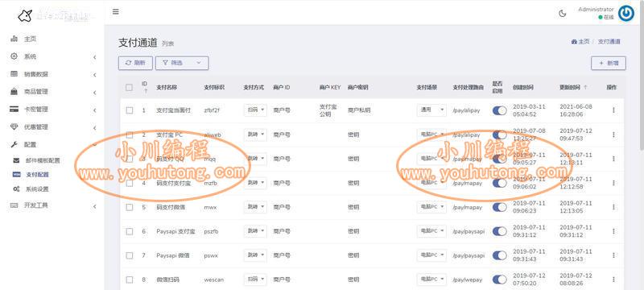Open 支付场景 dropdown for 码支付微信
This screenshot has height=290, width=644.
coord(431,207)
